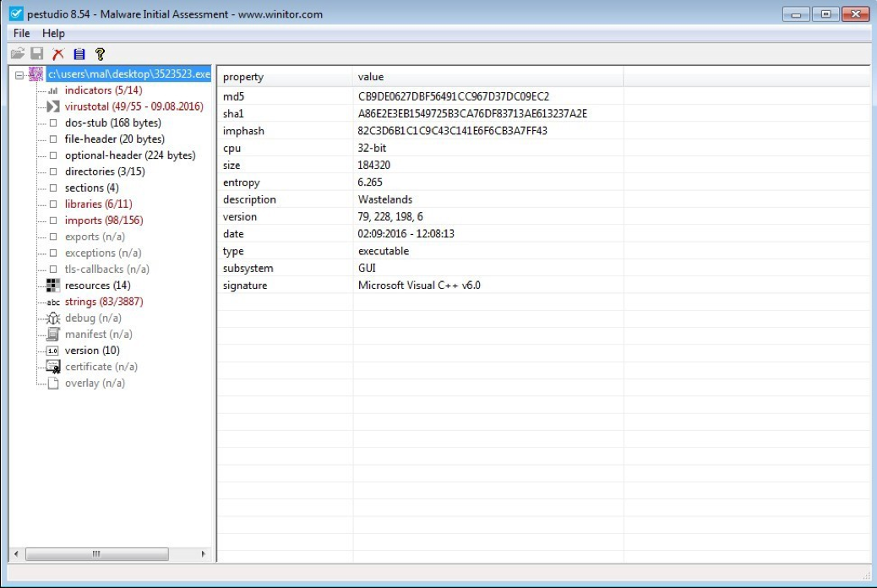Viewport: 877px width, 588px height.
Task: Click the small box beside dos-stub
Action: pyautogui.click(x=53, y=123)
